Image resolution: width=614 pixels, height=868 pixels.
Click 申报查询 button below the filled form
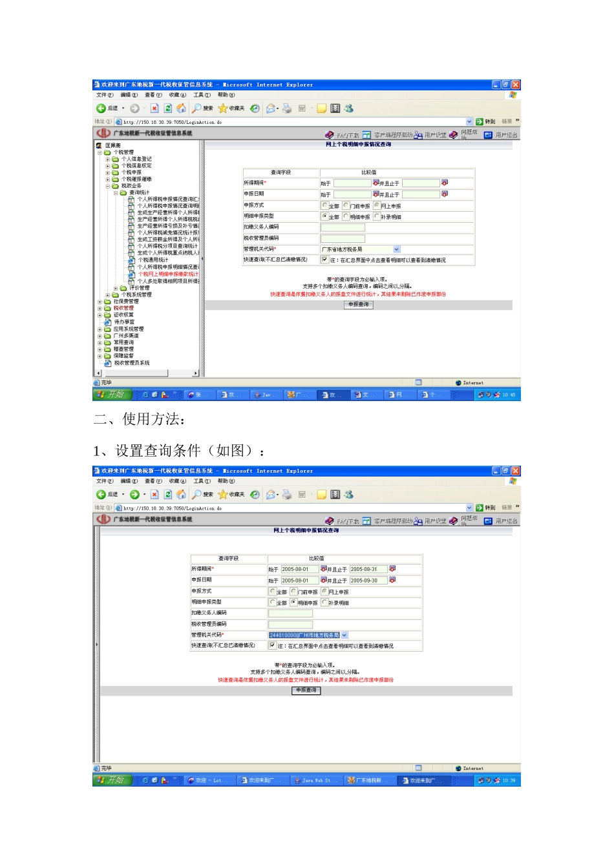(306, 690)
